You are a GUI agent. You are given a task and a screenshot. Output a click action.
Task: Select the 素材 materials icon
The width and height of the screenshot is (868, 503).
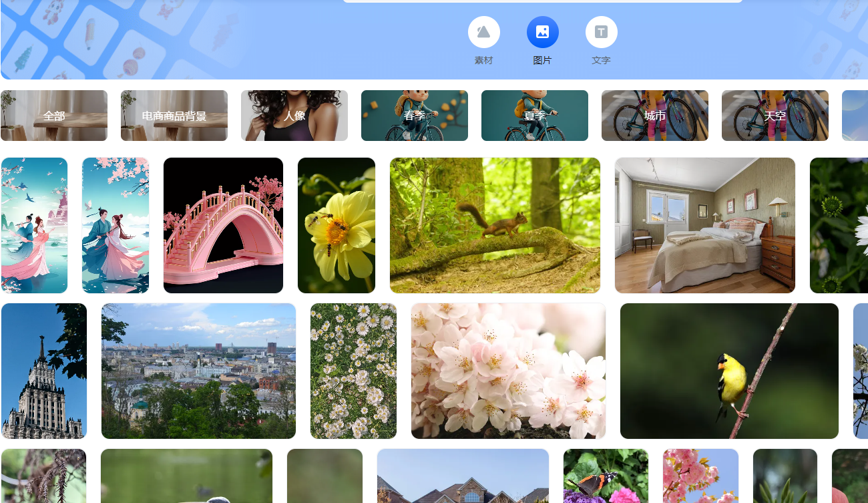[484, 32]
